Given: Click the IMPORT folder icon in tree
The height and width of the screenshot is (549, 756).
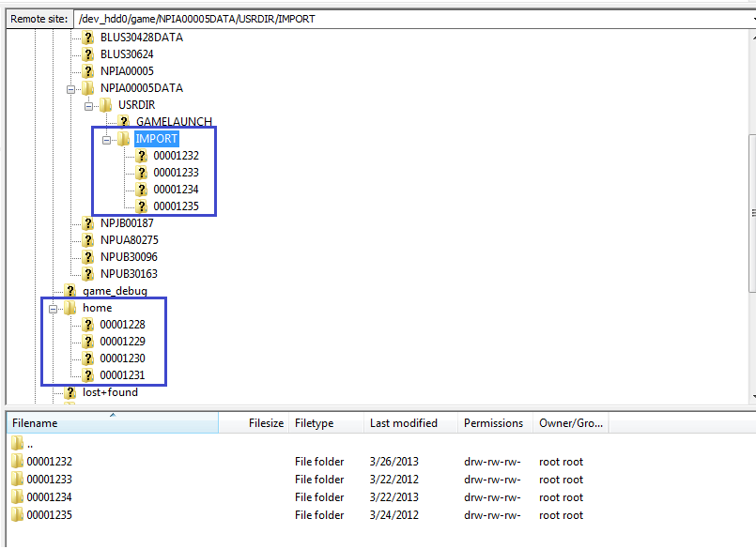Looking at the screenshot, I should click(x=123, y=139).
